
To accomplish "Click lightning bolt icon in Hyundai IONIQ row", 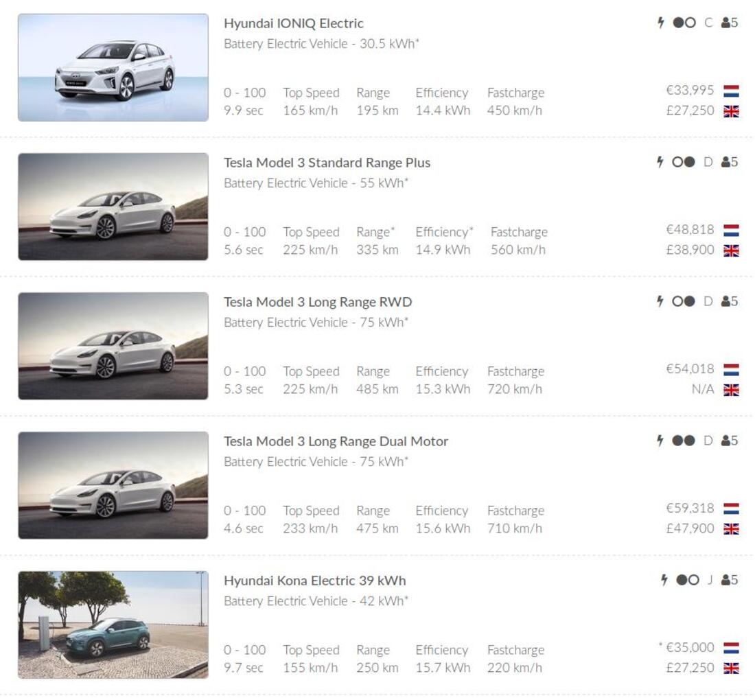I will (661, 23).
